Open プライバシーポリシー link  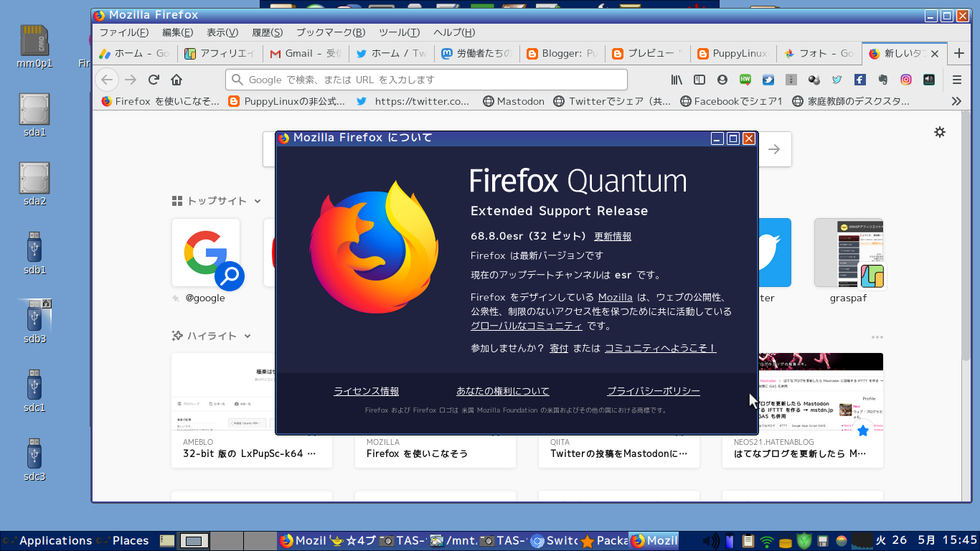tap(654, 391)
